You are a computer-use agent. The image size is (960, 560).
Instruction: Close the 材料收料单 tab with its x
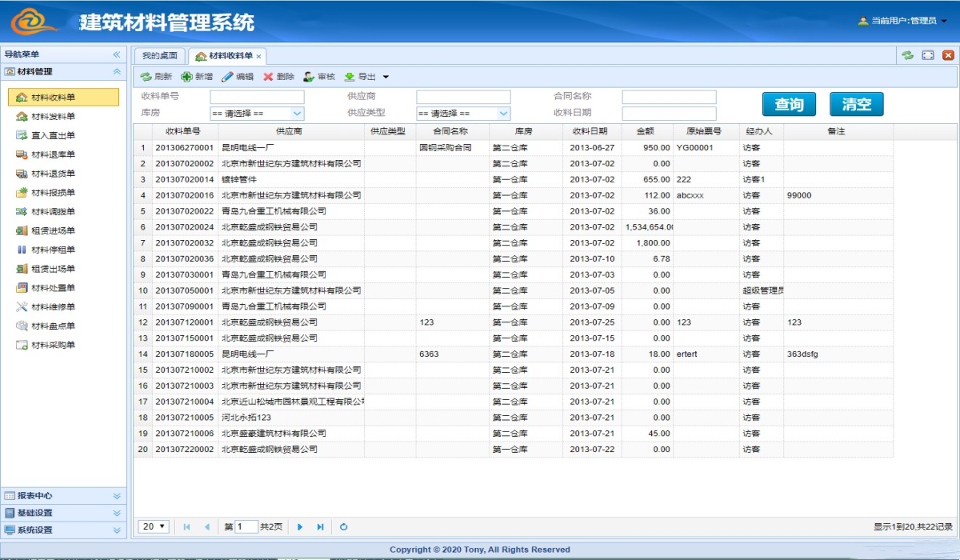[x=258, y=57]
